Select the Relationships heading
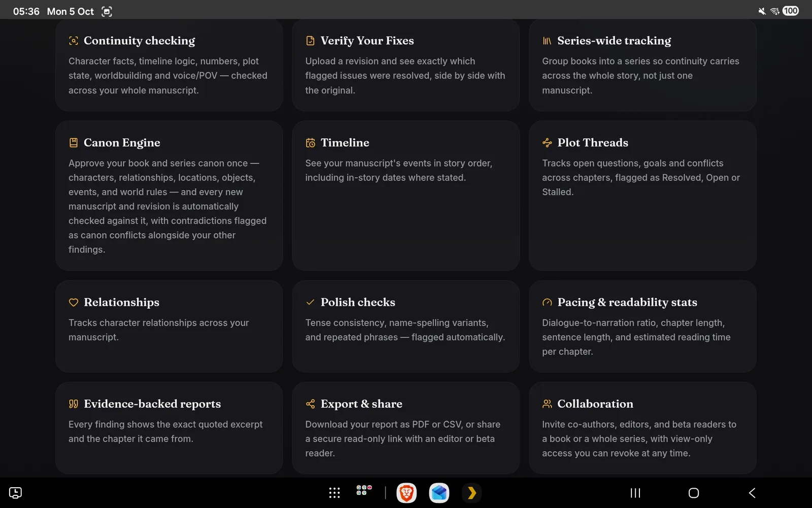 tap(122, 302)
